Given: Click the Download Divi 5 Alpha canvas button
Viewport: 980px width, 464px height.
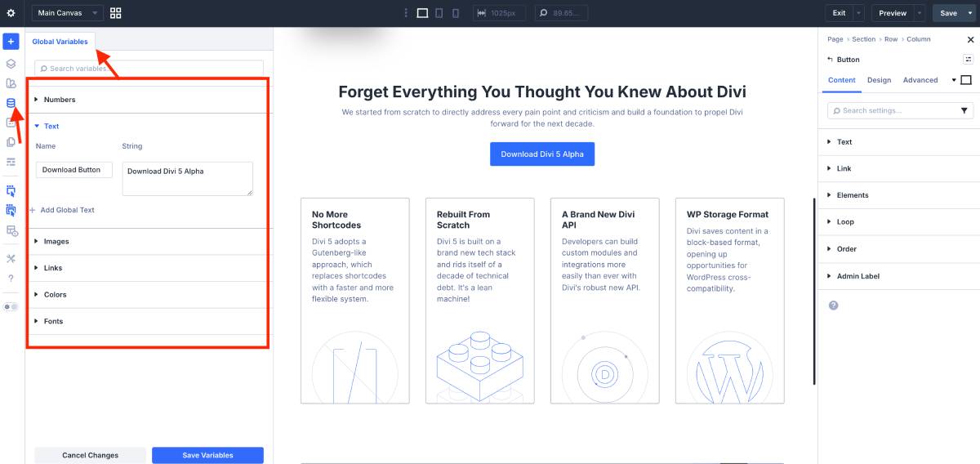Looking at the screenshot, I should coord(542,154).
